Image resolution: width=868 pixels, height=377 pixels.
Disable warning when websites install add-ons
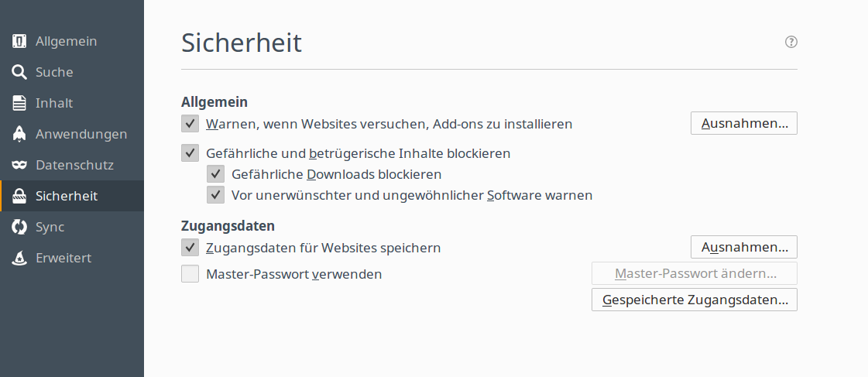pyautogui.click(x=190, y=123)
